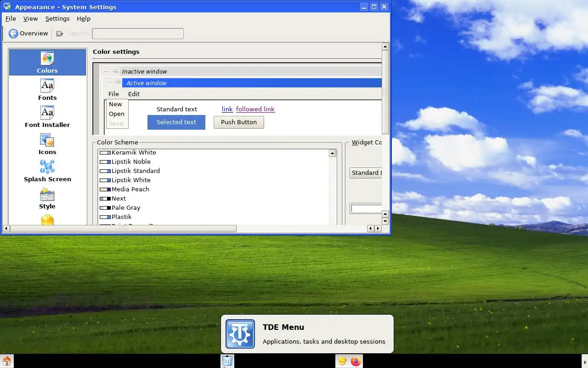The width and height of the screenshot is (588, 368).
Task: Open the Settings menu
Action: tap(57, 18)
